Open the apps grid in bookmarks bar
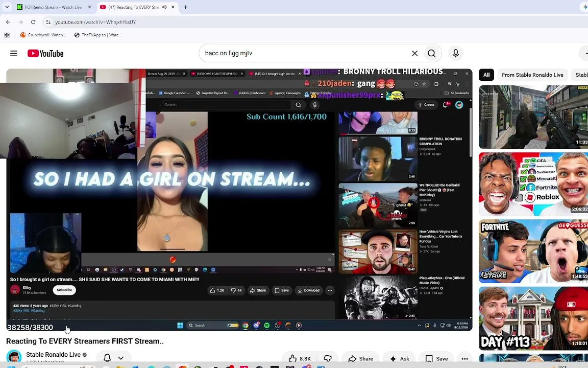 [x=7, y=35]
